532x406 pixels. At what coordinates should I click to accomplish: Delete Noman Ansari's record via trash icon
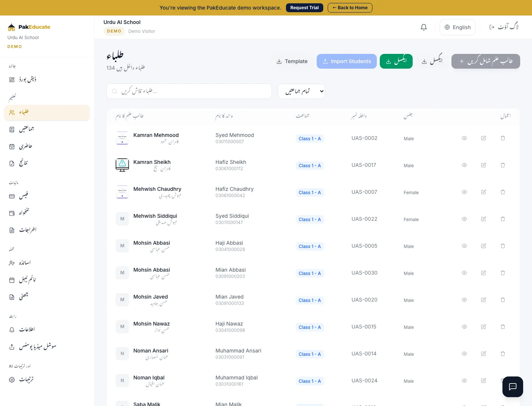tap(502, 354)
